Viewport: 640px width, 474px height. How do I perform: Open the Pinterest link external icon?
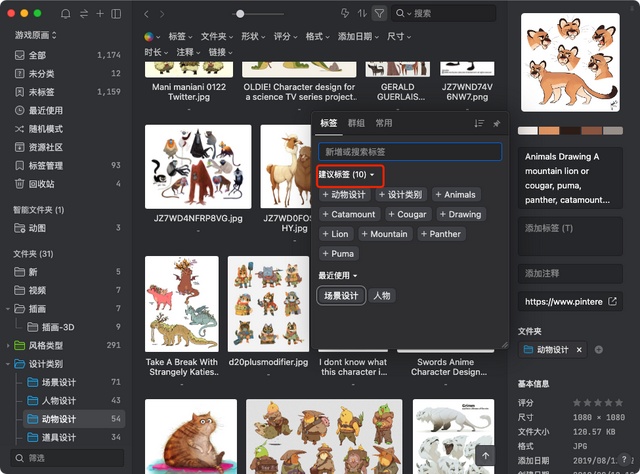click(612, 301)
